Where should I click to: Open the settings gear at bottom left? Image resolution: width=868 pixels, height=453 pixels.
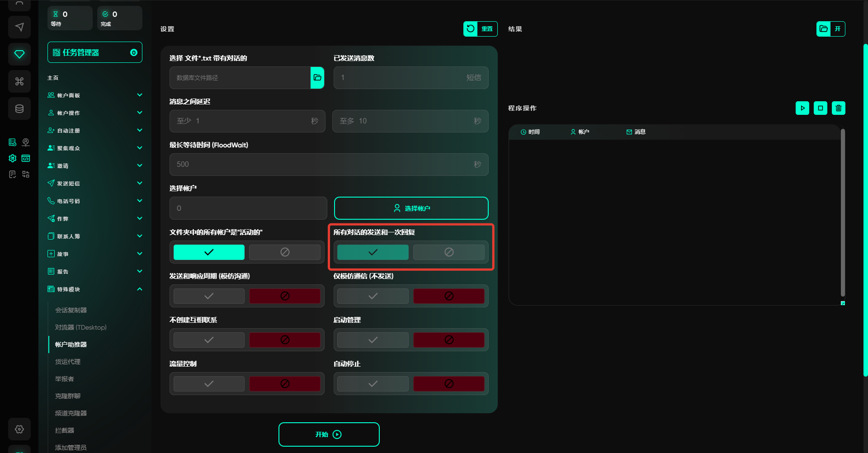pos(19,429)
